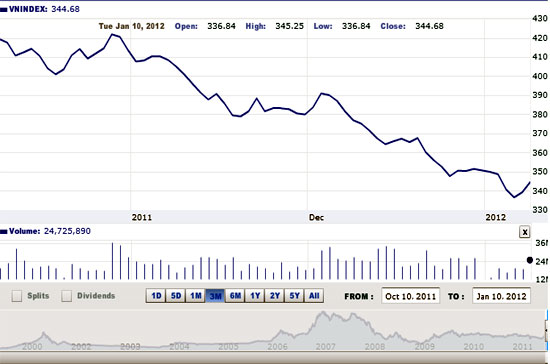Image resolution: width=550 pixels, height=364 pixels.
Task: Click the Low value 336.84
Action: [356, 26]
